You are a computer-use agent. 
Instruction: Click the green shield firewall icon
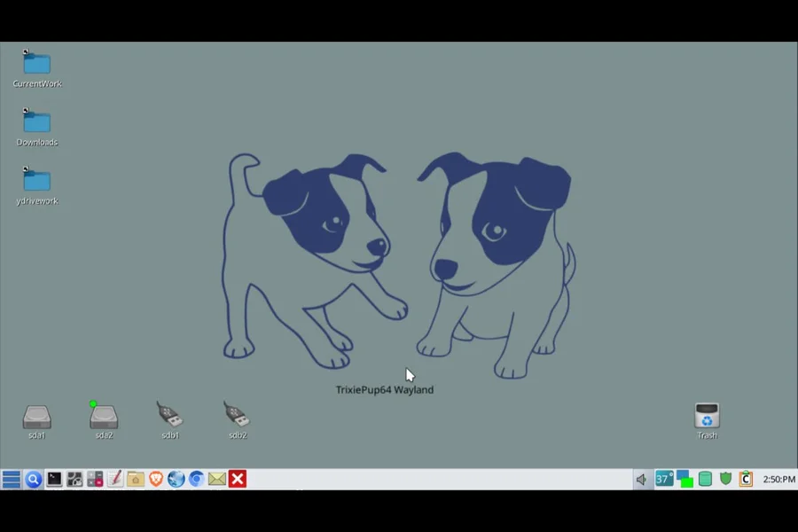[x=725, y=479]
